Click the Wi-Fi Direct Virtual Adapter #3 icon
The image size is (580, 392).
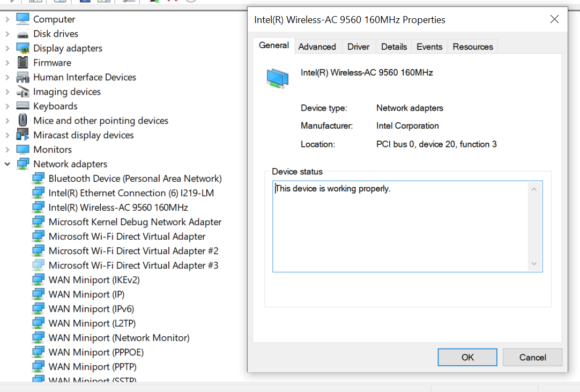pos(38,265)
